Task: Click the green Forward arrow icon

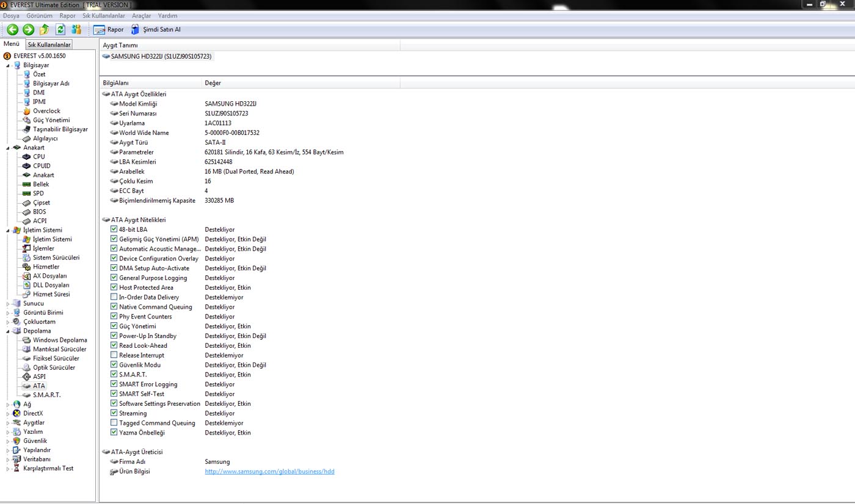Action: tap(28, 29)
